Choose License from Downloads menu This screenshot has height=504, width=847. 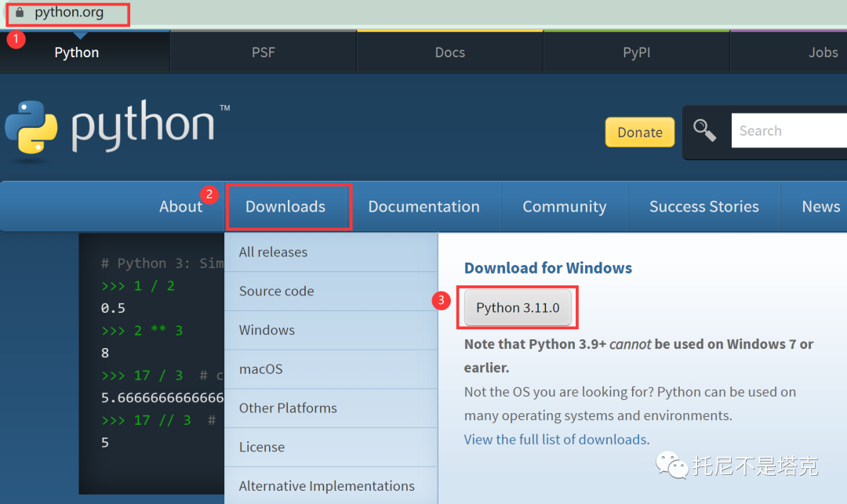pos(331,448)
